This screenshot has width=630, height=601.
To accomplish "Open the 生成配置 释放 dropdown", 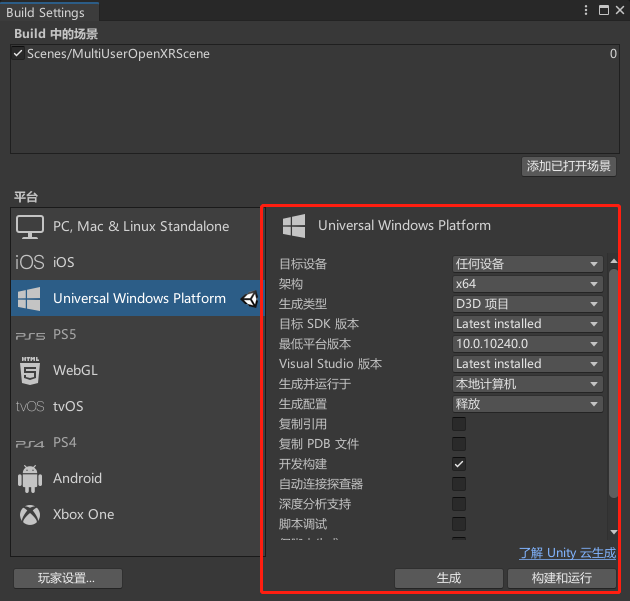I will click(528, 404).
